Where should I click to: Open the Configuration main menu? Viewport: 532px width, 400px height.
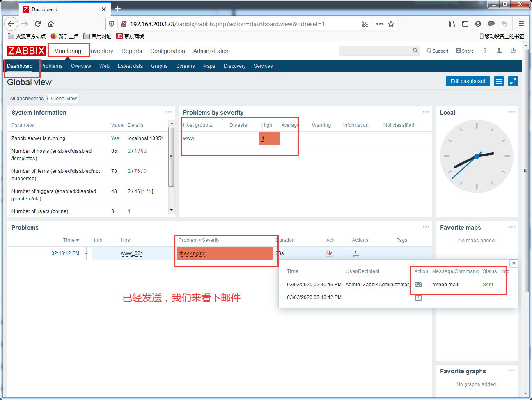click(167, 51)
